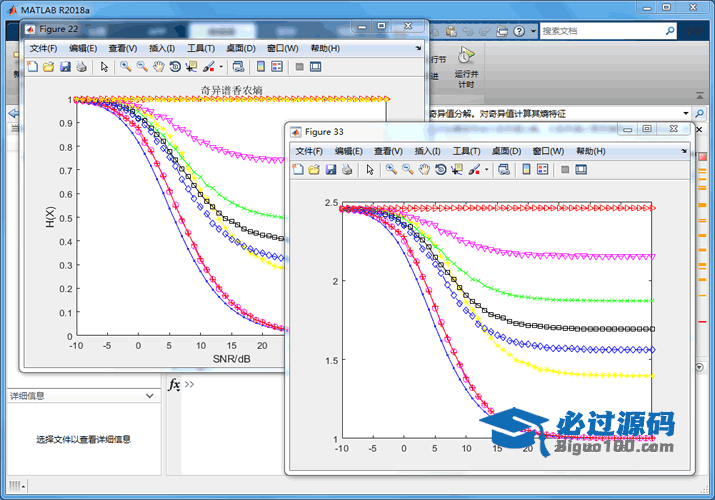Click New Figure icon in Figure 33 toolbar

click(298, 170)
